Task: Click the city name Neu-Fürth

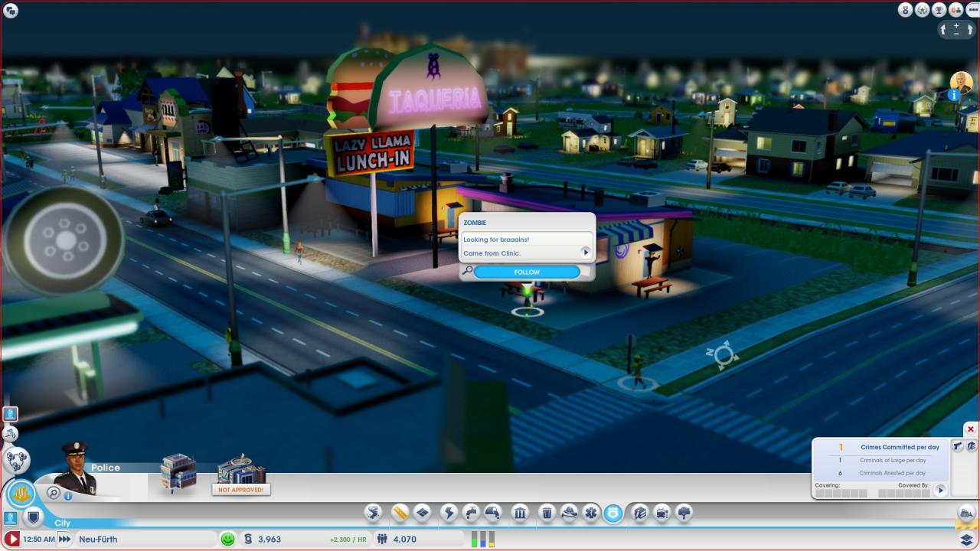Action: (98, 539)
